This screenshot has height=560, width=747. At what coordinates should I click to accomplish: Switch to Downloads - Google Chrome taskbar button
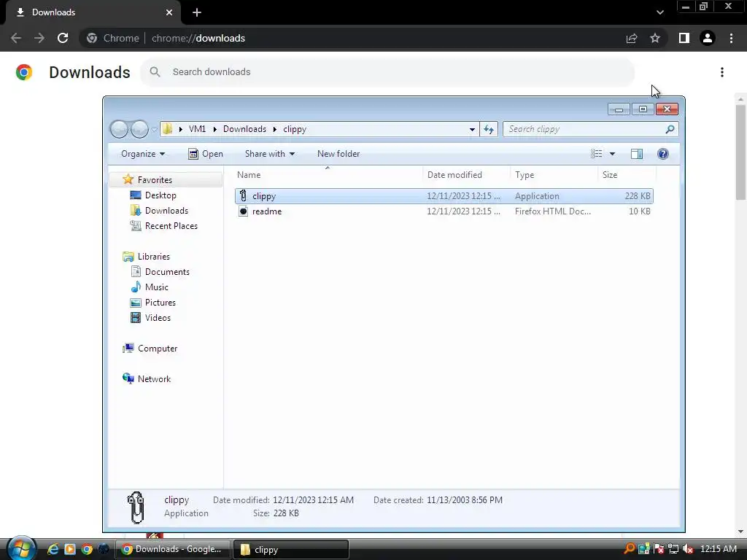172,549
